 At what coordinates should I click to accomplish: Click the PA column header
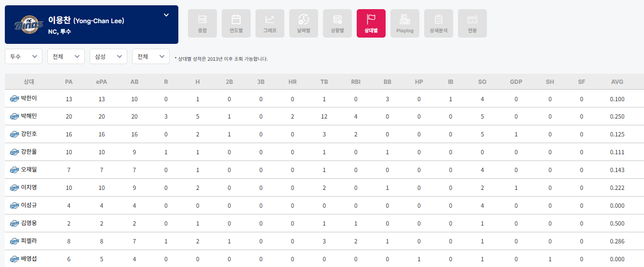(x=69, y=82)
